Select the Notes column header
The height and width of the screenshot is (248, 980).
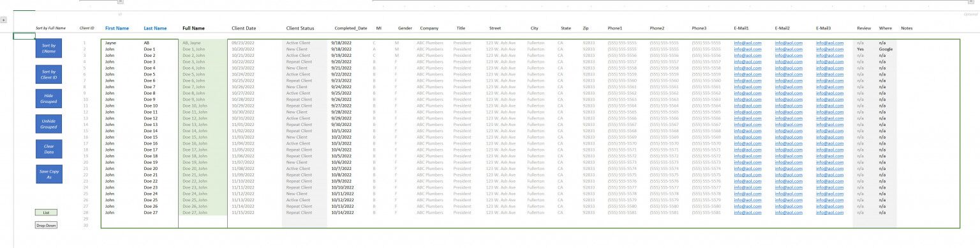coord(907,28)
